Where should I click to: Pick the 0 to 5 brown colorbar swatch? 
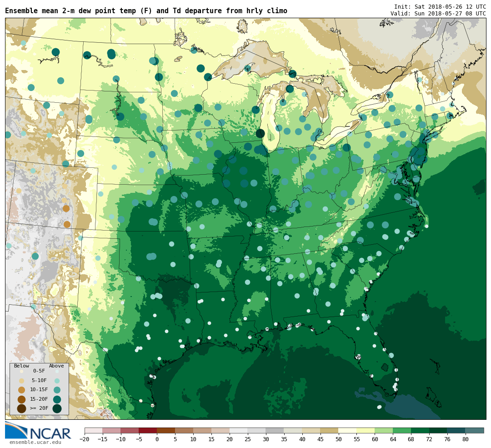(x=166, y=430)
